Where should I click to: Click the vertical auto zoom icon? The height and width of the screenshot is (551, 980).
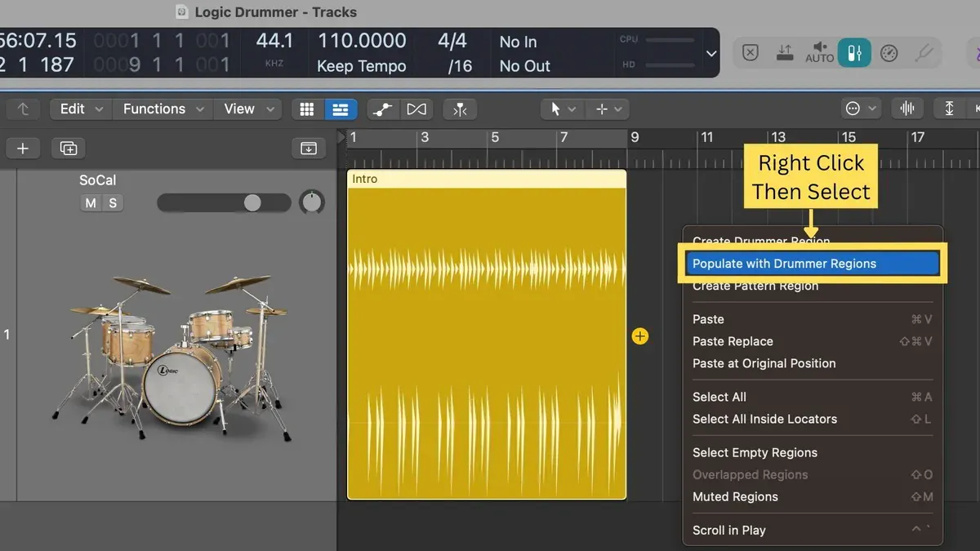click(x=949, y=109)
